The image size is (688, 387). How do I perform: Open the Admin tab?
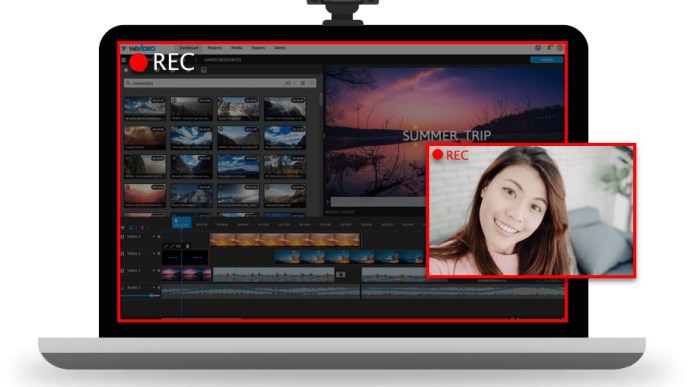point(280,48)
